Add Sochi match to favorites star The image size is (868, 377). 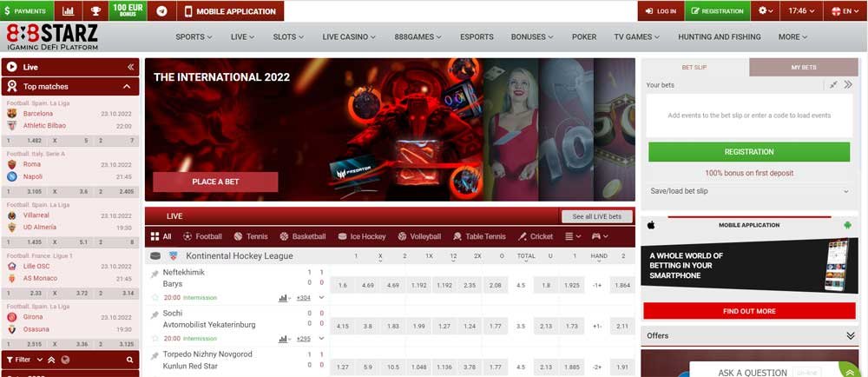pos(155,339)
